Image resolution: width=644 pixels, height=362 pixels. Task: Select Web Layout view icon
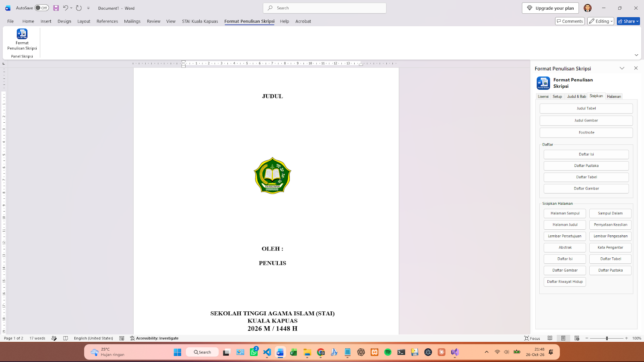(x=577, y=338)
